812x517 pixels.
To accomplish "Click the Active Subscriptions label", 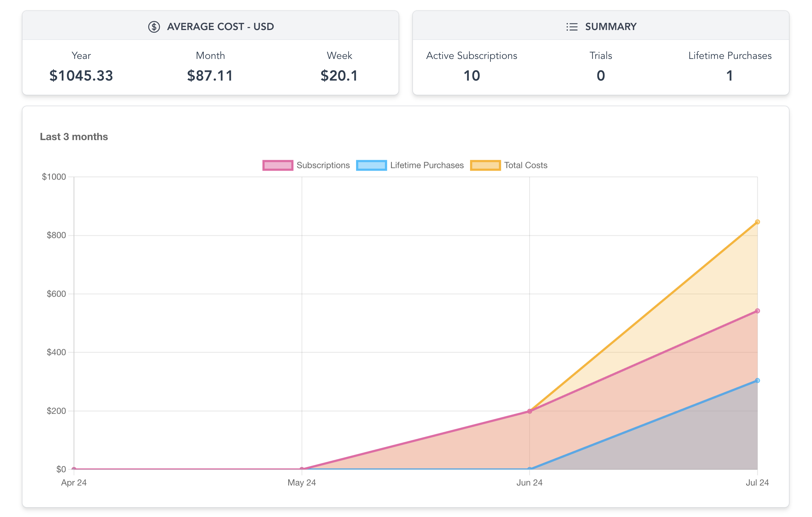I will pyautogui.click(x=472, y=56).
